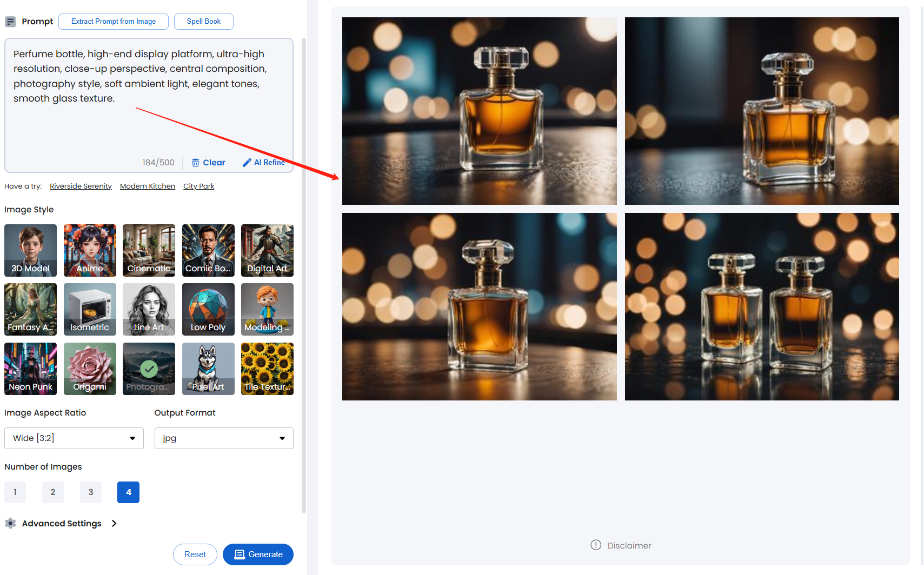Click the AI Refine pencil icon

(247, 163)
